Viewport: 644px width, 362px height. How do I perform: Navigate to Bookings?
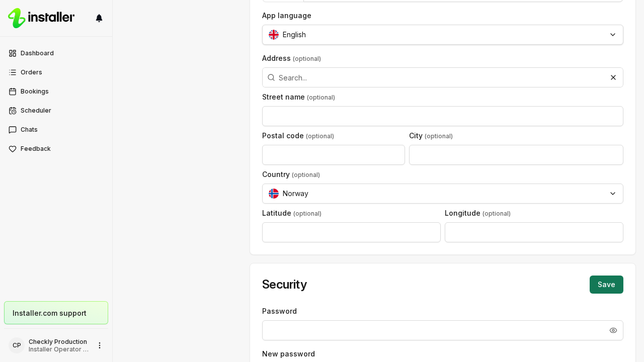[56, 92]
